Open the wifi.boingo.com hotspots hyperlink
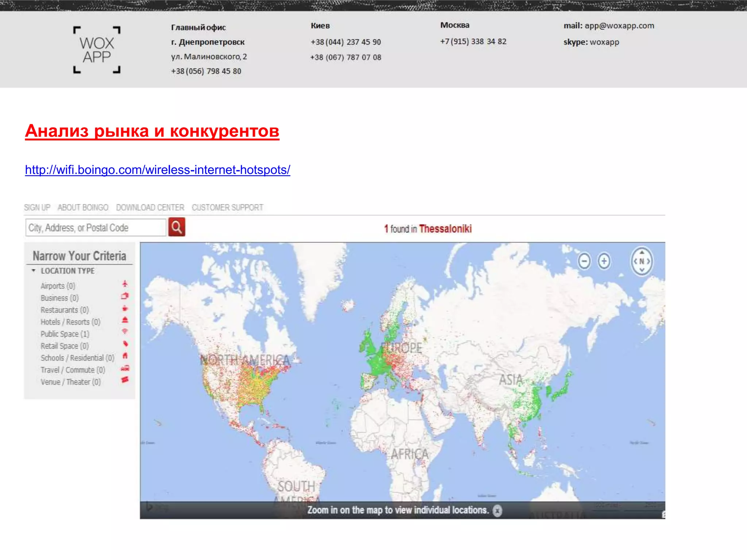Screen dimensions: 747x560 (158, 170)
